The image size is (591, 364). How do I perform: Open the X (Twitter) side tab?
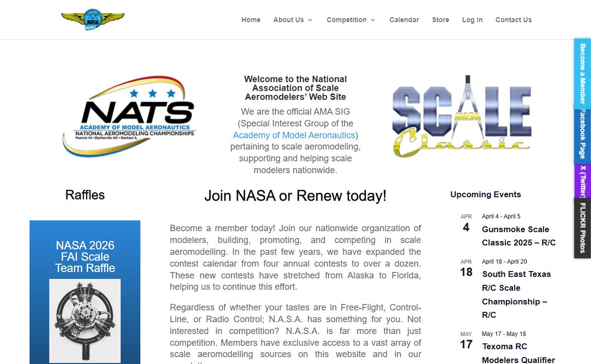click(582, 181)
